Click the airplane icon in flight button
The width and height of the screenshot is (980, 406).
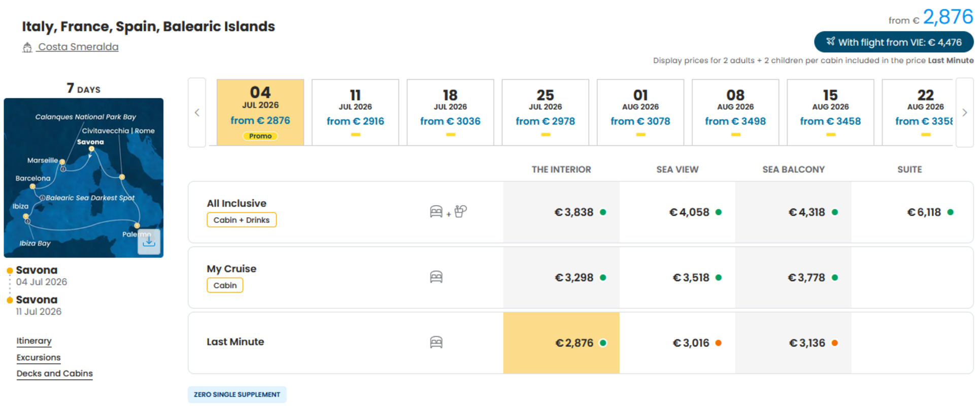(x=830, y=42)
